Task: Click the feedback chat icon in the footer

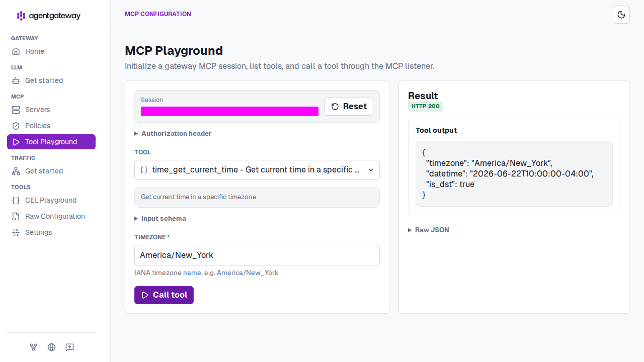Action: [x=69, y=347]
